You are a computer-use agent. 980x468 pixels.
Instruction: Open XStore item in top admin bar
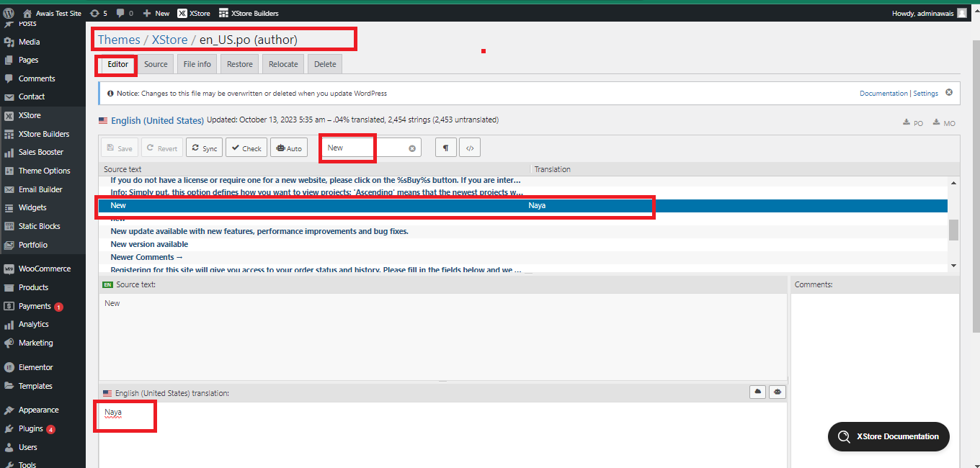tap(194, 13)
